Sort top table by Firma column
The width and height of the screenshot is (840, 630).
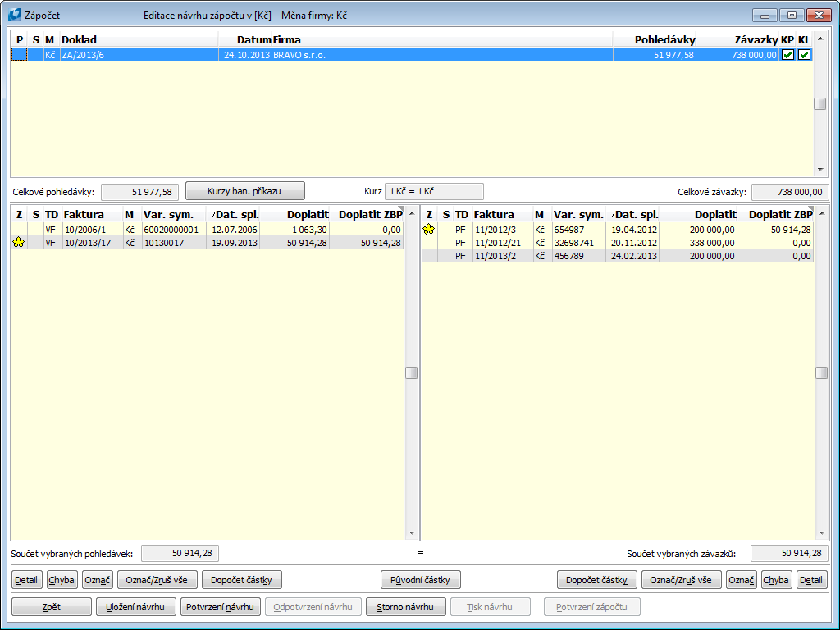(x=442, y=39)
